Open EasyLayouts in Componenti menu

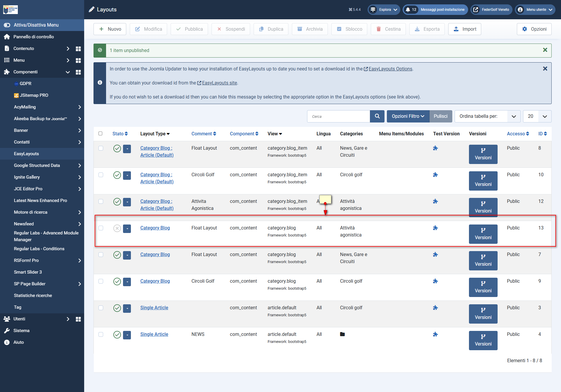pos(26,154)
